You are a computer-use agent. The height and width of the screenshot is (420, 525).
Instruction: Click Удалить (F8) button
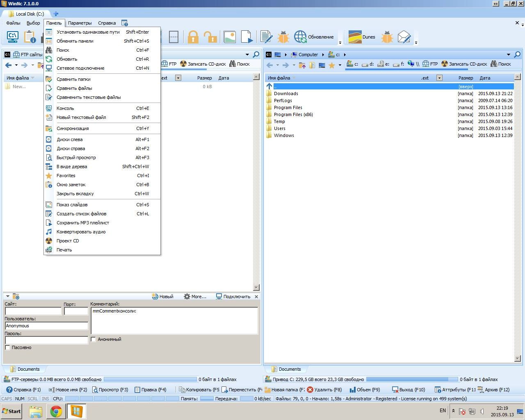(324, 390)
